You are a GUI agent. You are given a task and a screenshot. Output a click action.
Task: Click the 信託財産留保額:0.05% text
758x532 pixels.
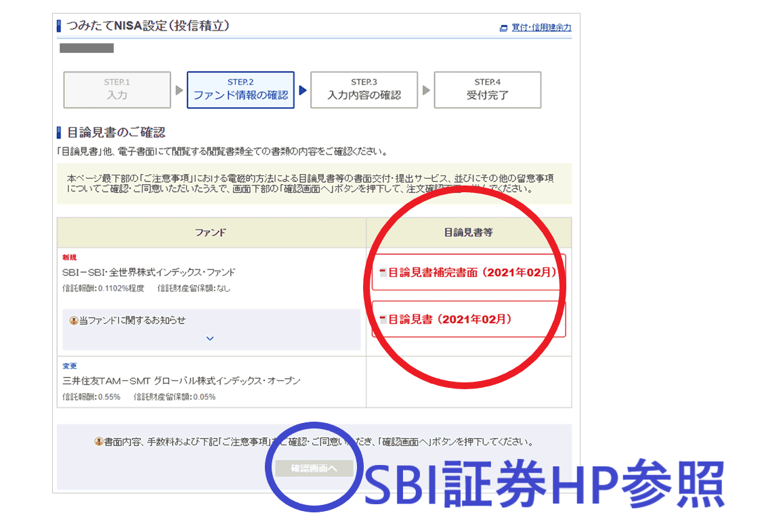(175, 397)
